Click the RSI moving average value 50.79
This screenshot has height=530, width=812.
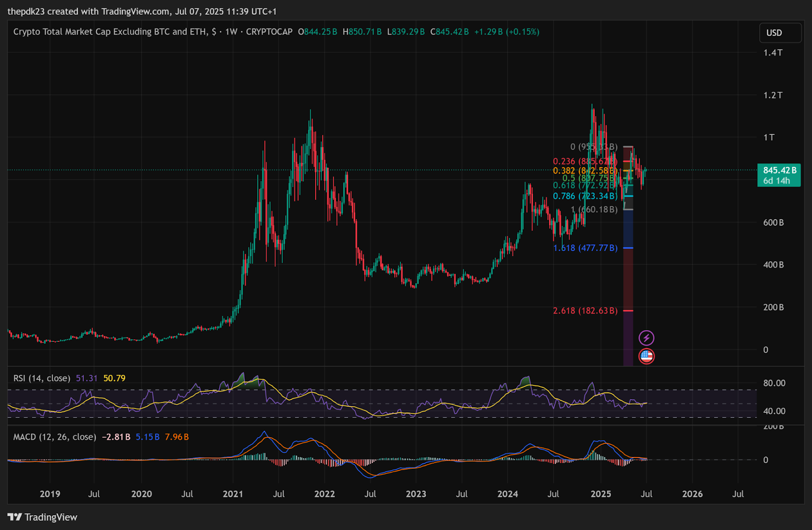coord(114,378)
